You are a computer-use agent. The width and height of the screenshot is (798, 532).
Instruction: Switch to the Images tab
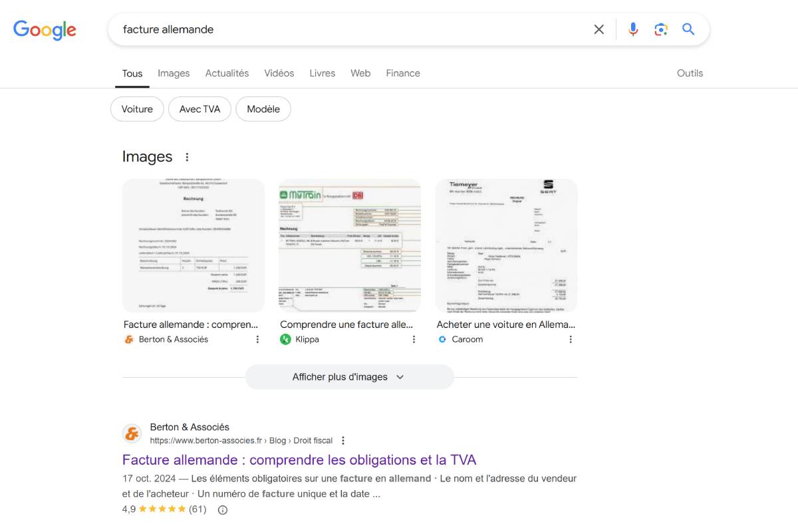[174, 73]
